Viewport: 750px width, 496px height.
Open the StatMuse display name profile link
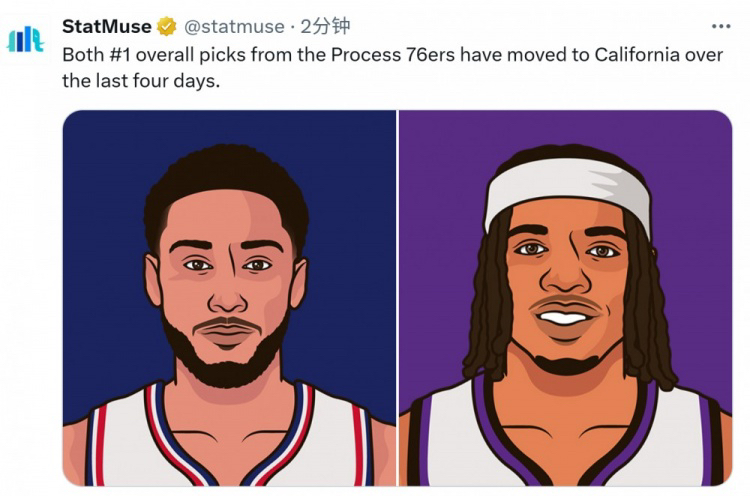(107, 27)
